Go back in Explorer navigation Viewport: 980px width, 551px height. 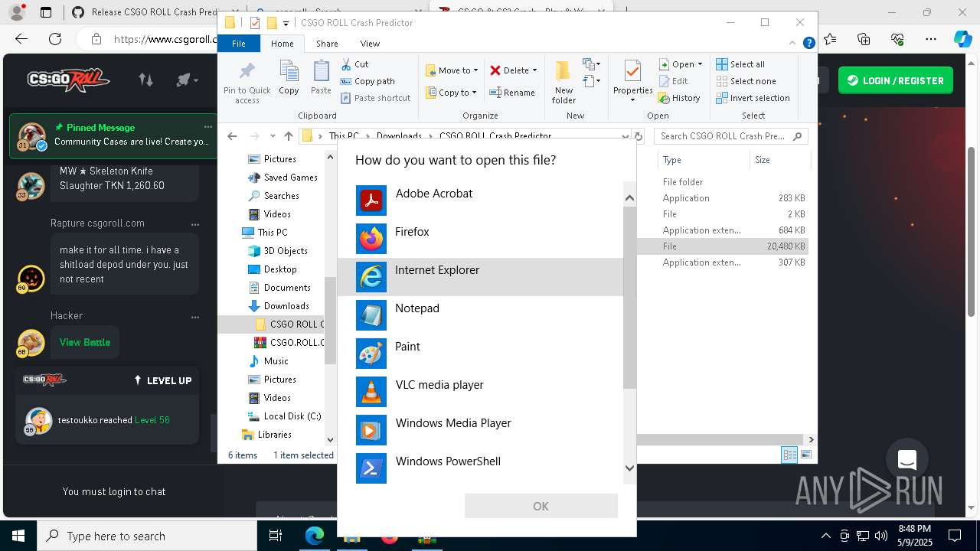232,136
